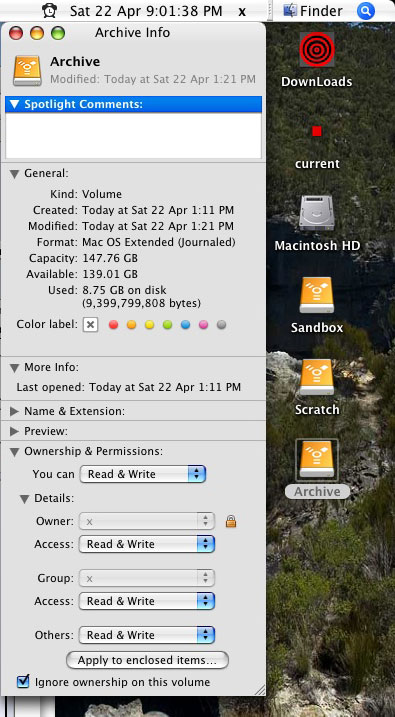The image size is (395, 717).
Task: Open the disabled Group name dropdown
Action: point(147,578)
